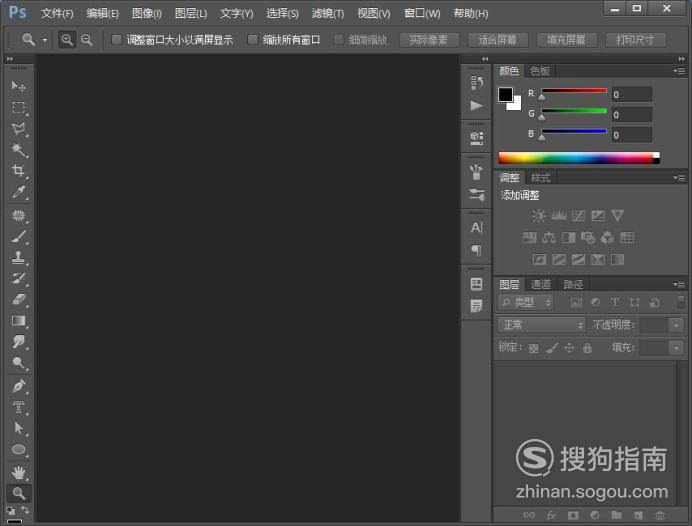Select the Zoom tool in the toolbox
The image size is (692, 526).
coord(19,493)
